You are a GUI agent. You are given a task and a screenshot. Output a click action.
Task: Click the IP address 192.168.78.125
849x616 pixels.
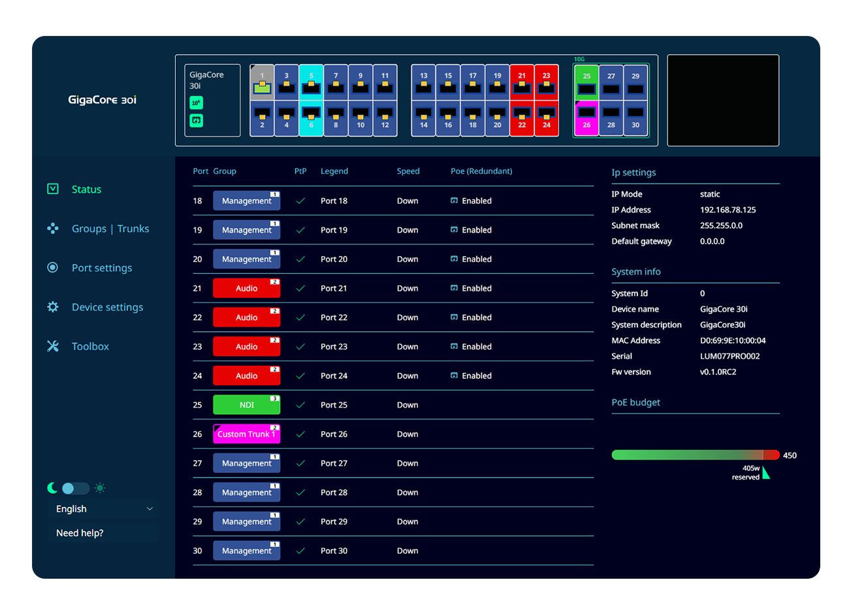[x=728, y=210]
